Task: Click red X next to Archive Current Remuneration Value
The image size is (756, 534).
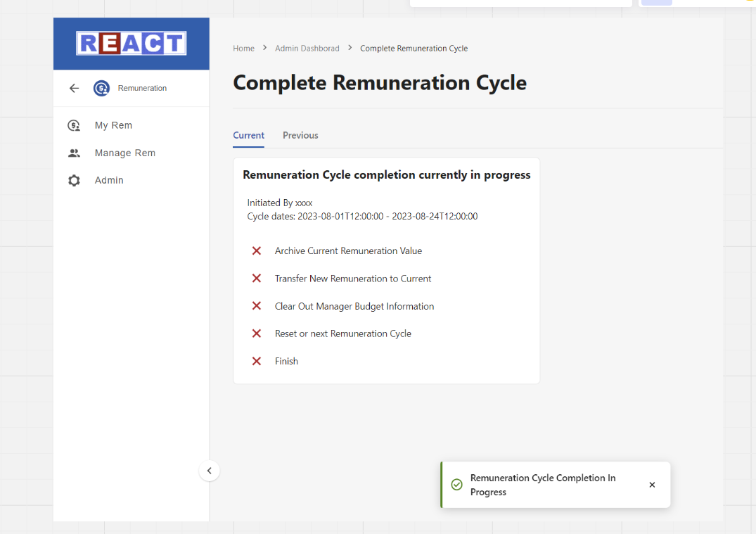Action: [x=257, y=250]
